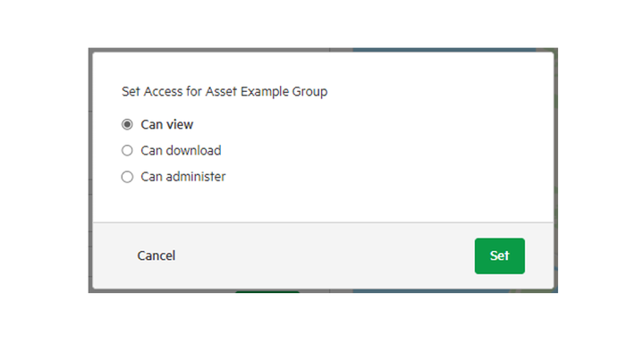Viewport: 644px width, 352px height.
Task: Select the Can download radio button
Action: [127, 151]
